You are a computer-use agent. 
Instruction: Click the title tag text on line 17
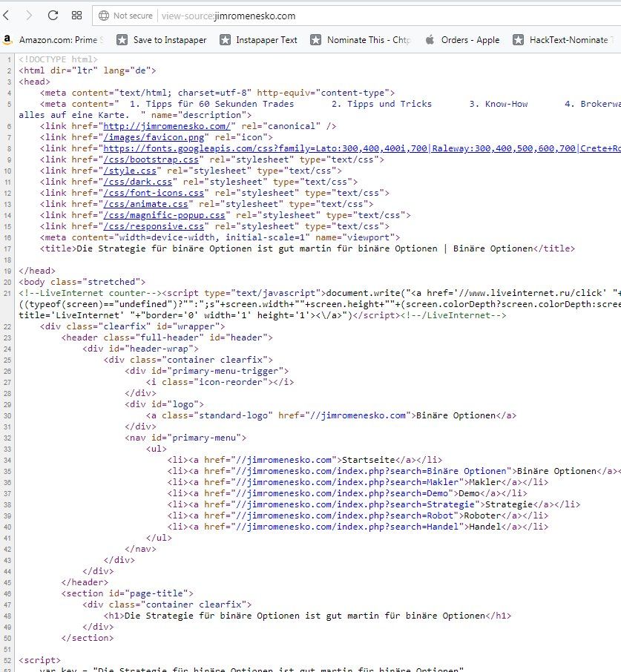tap(307, 248)
